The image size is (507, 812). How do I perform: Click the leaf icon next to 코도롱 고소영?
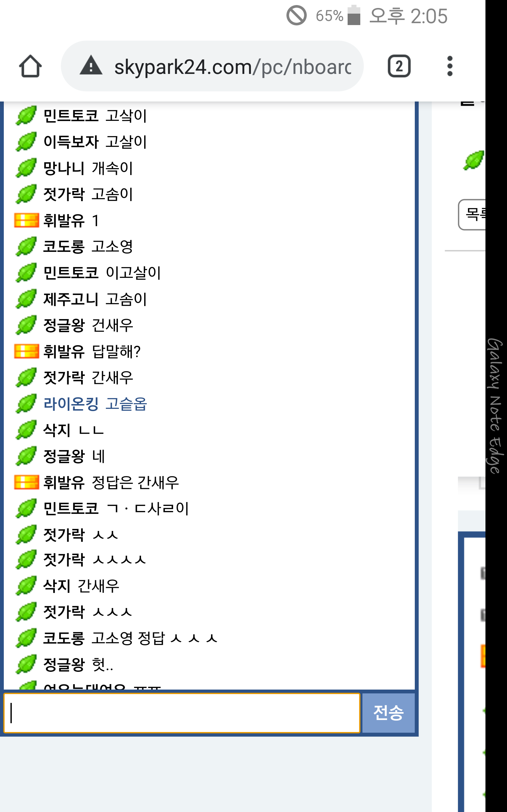(26, 246)
